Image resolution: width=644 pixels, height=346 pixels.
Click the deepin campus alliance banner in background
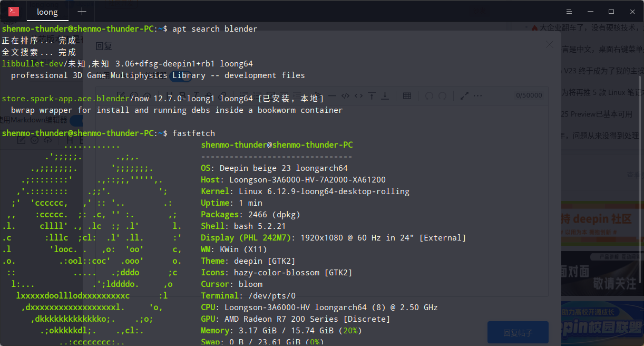[x=602, y=323]
